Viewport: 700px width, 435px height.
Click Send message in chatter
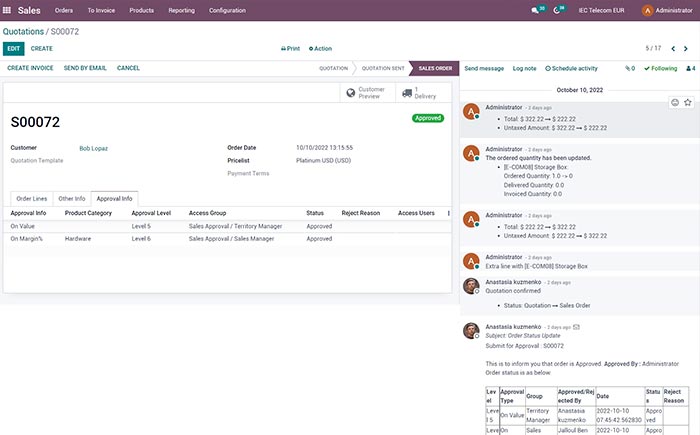(x=484, y=68)
